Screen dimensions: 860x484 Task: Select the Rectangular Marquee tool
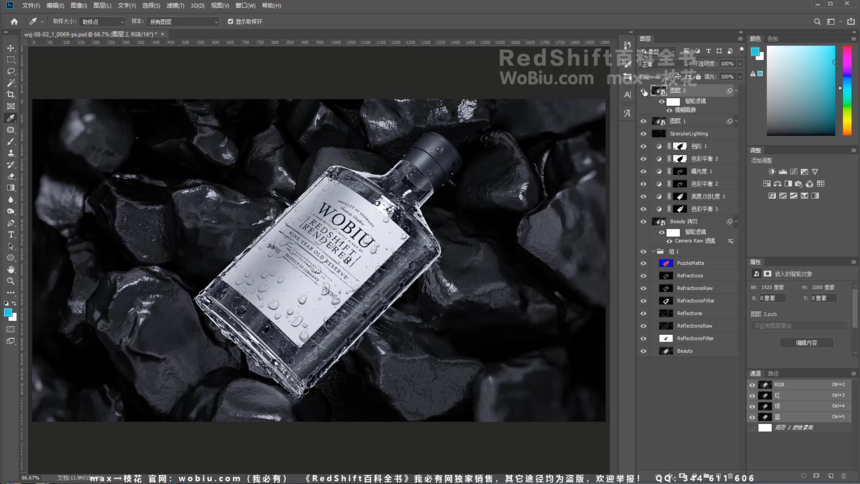pos(10,60)
